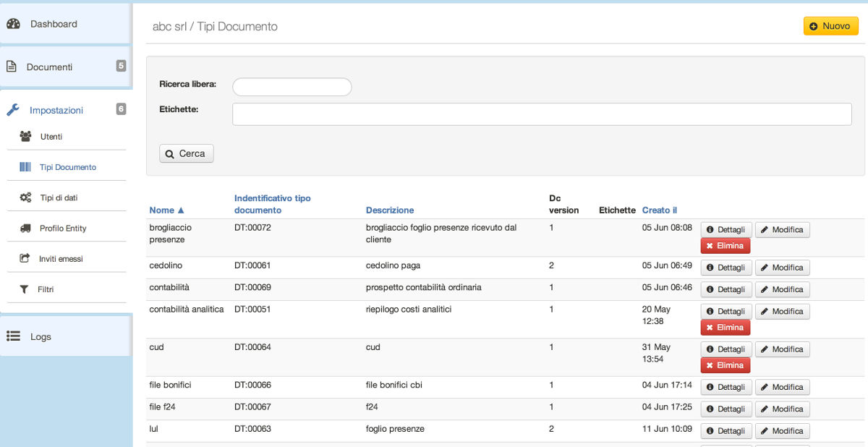
Task: Click the Logs list icon
Action: click(13, 336)
